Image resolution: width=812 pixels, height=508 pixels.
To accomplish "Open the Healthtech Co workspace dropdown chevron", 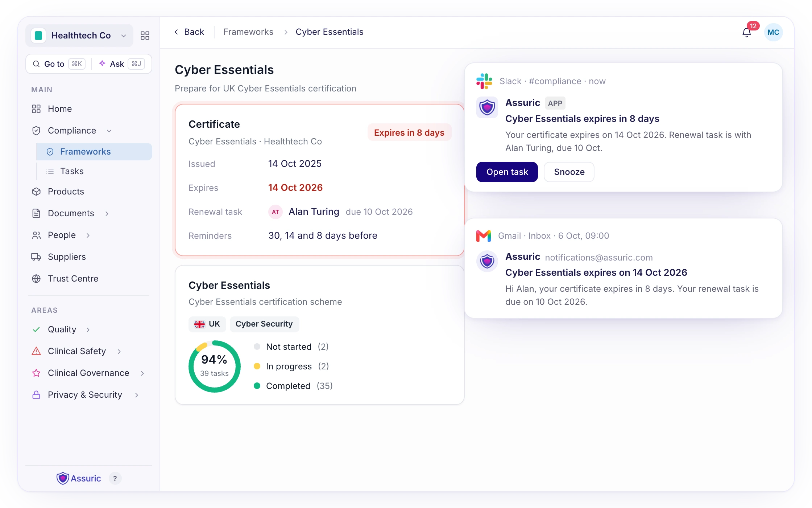I will 124,36.
